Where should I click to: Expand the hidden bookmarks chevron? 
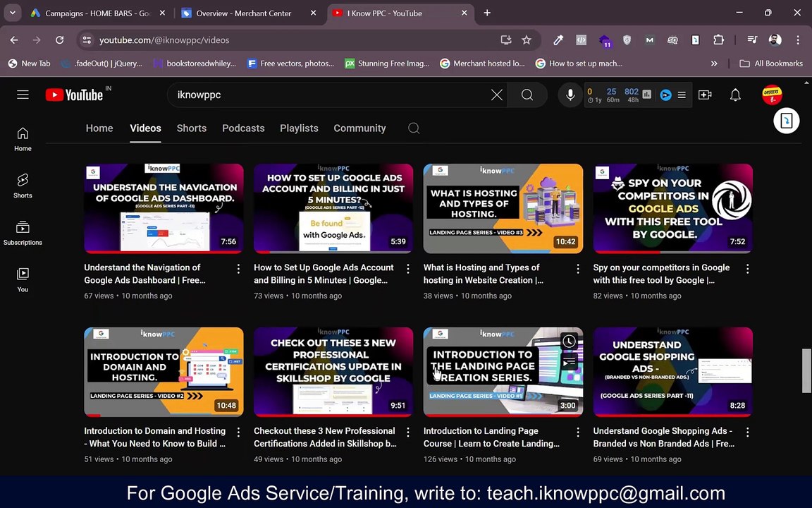pos(714,64)
